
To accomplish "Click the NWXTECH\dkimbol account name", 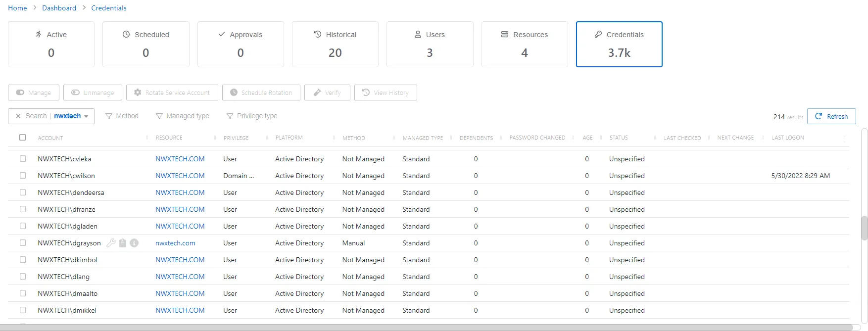I will click(67, 260).
